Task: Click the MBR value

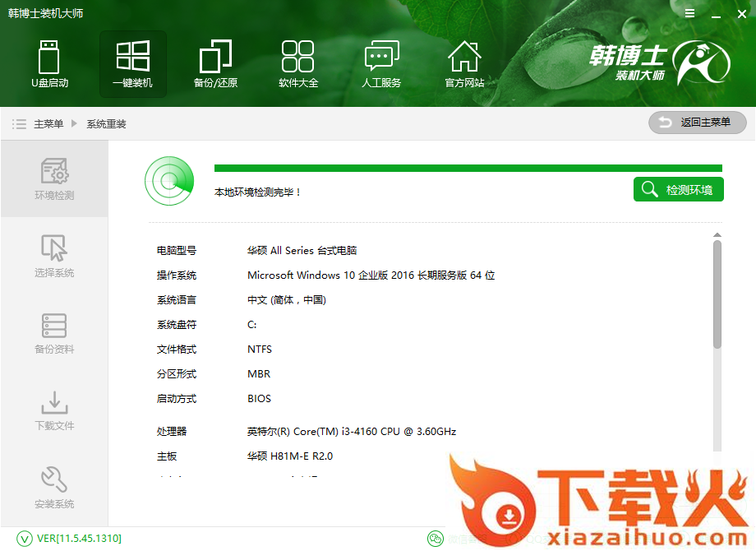Action: (x=259, y=373)
